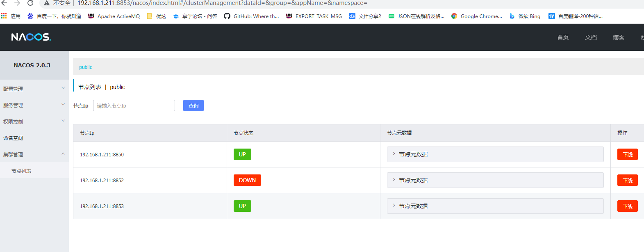Go forward with the browser forward arrow

pyautogui.click(x=17, y=3)
